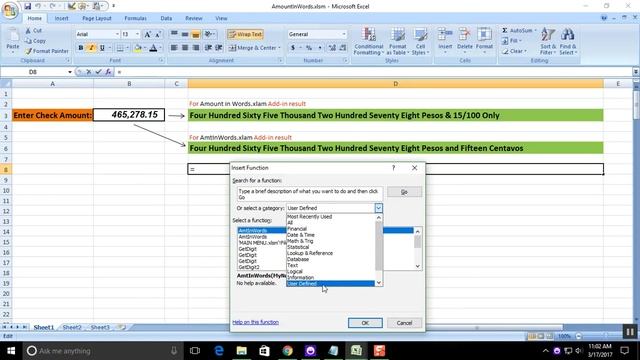Save workbook from Quick Access Toolbar

point(27,6)
